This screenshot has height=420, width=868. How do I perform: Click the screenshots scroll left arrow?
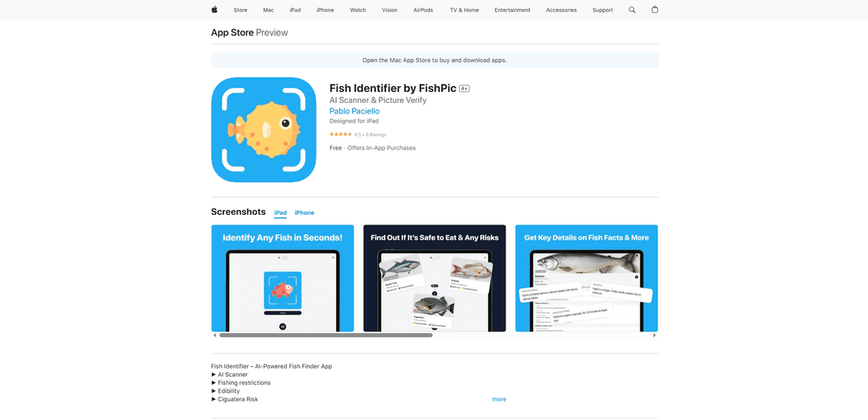click(215, 336)
